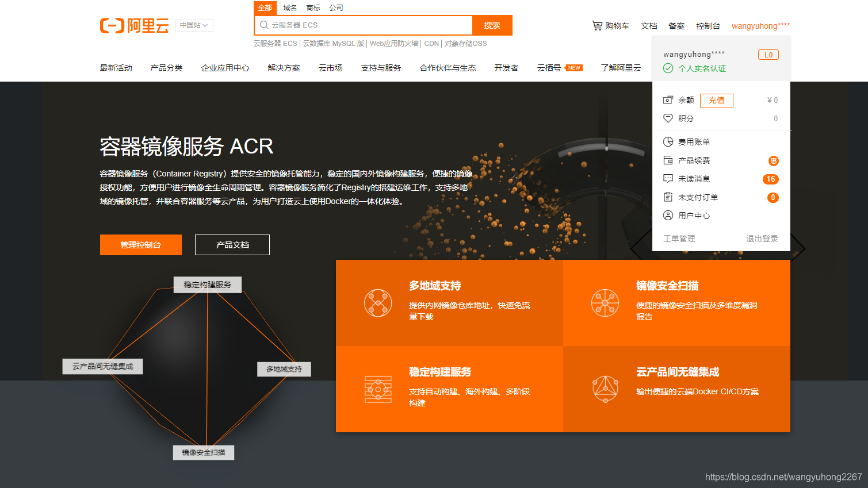The image size is (868, 488).
Task: Open the 产品分类 menu
Action: pyautogui.click(x=166, y=68)
